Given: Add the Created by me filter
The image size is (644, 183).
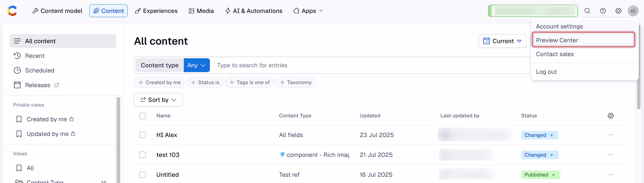Looking at the screenshot, I should coord(159,82).
